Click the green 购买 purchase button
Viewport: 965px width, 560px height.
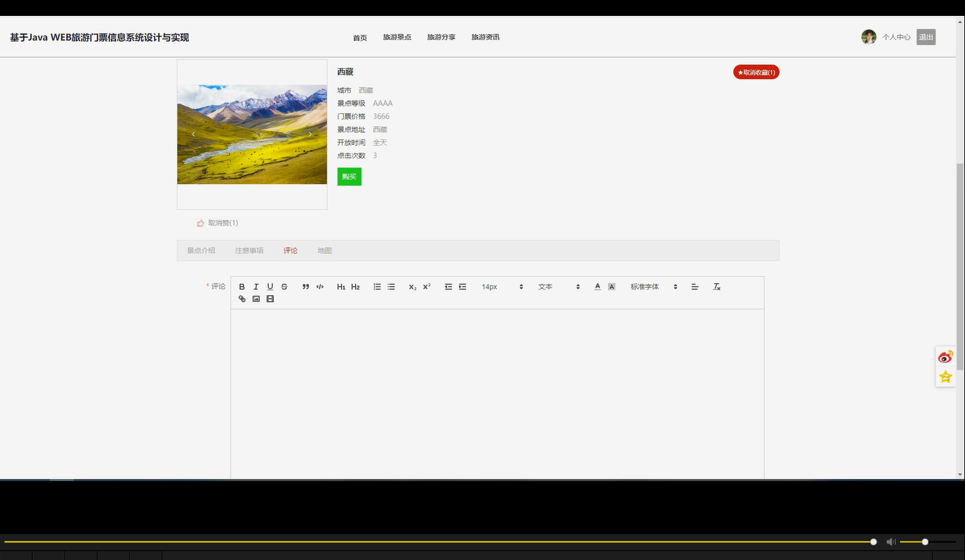349,176
